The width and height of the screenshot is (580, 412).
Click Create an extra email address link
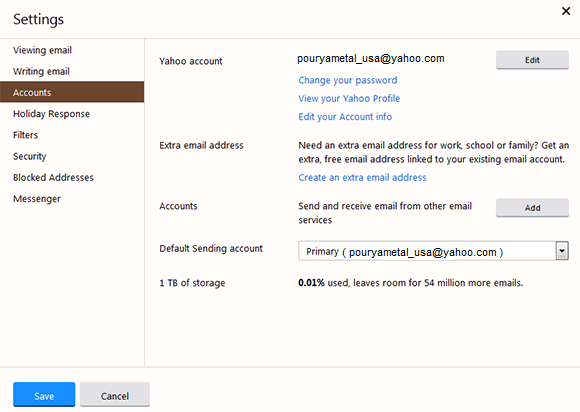click(x=362, y=178)
